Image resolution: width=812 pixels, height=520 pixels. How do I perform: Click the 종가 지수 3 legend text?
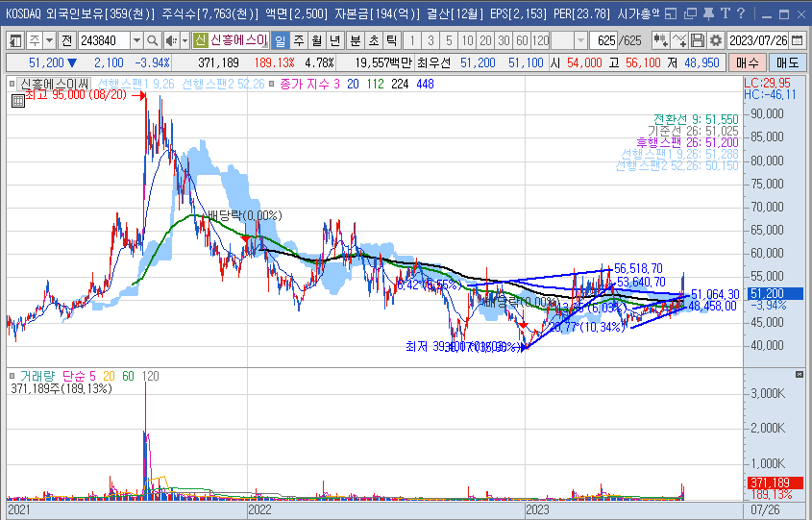(309, 84)
